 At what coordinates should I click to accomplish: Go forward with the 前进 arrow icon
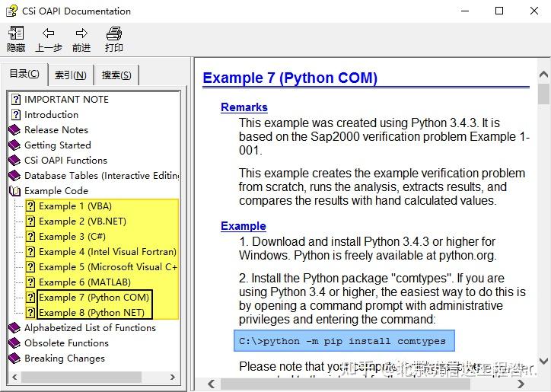tap(81, 33)
